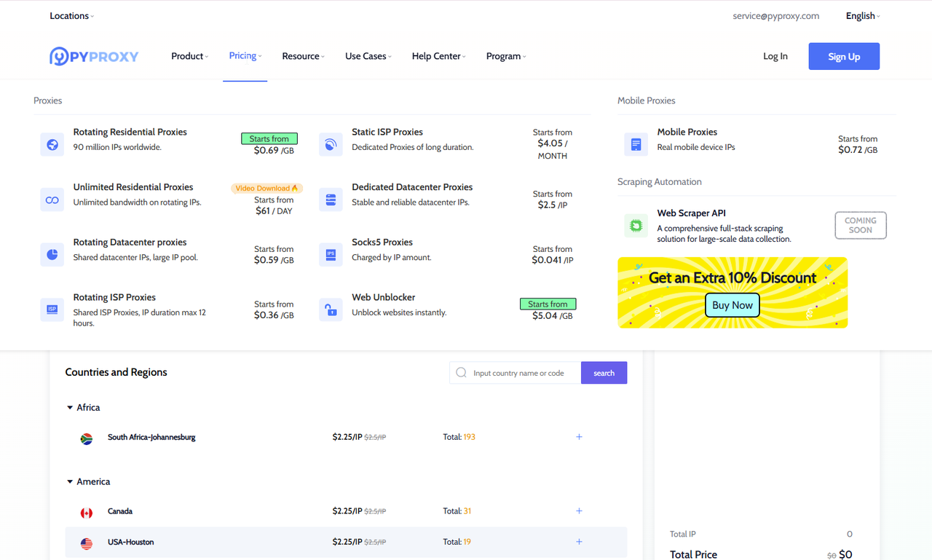Open the Product menu
Screen dimensions: 932x560
point(189,56)
